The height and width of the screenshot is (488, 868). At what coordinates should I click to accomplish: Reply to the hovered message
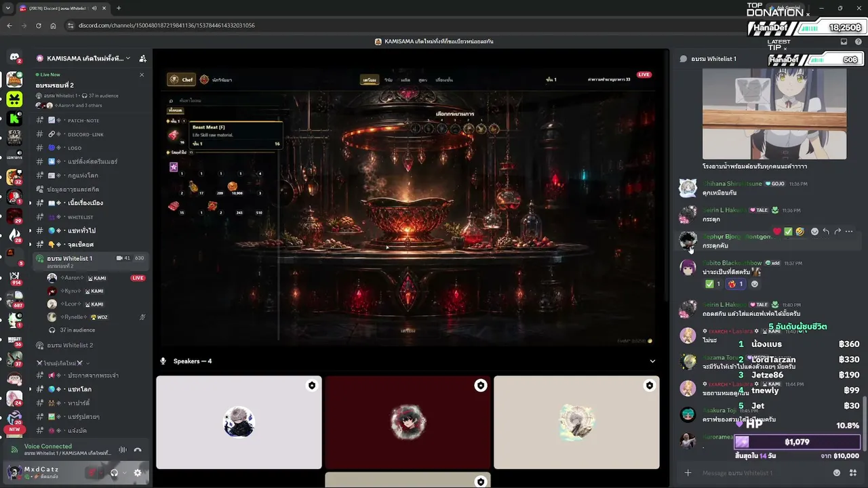(826, 232)
